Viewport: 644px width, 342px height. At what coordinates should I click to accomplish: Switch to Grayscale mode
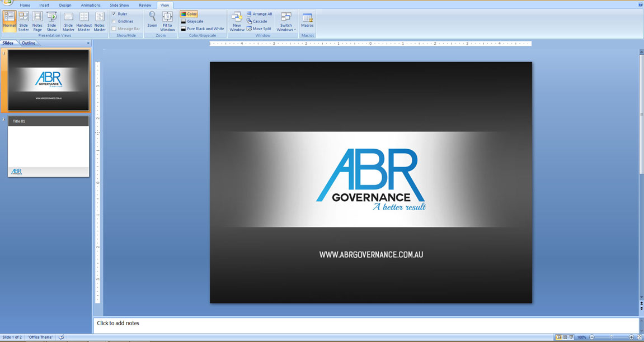coord(192,21)
